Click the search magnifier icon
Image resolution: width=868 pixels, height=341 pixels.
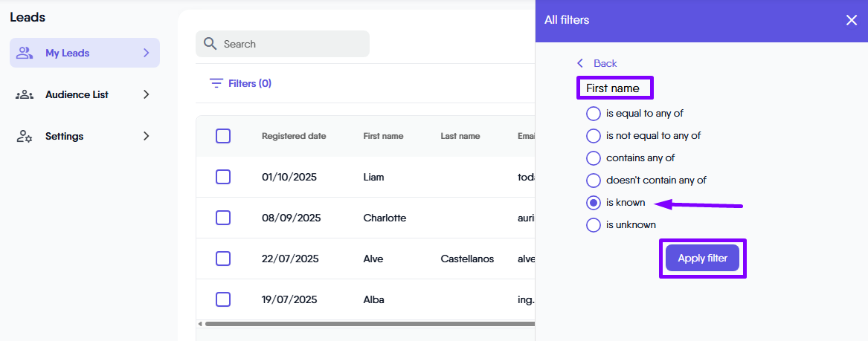click(210, 44)
